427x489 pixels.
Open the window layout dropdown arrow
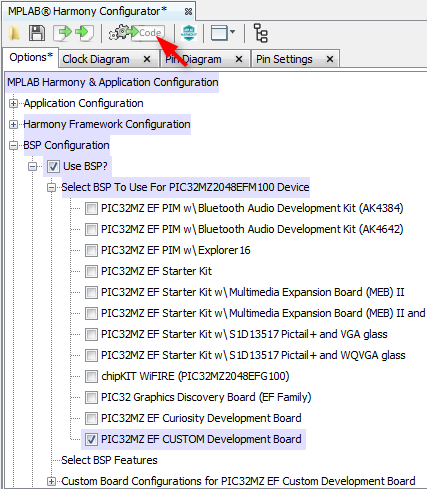pos(232,32)
